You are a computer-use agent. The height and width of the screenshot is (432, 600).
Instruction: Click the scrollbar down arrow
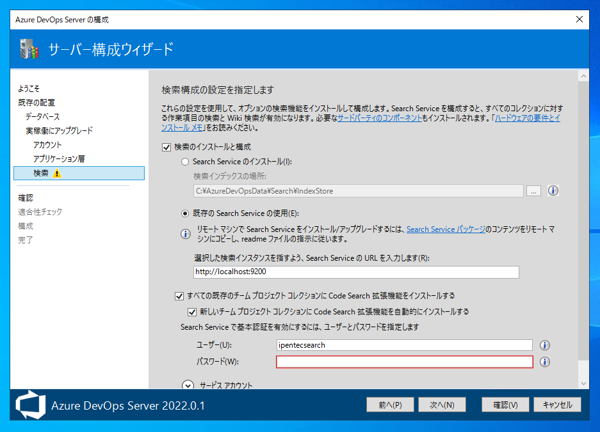[x=583, y=383]
